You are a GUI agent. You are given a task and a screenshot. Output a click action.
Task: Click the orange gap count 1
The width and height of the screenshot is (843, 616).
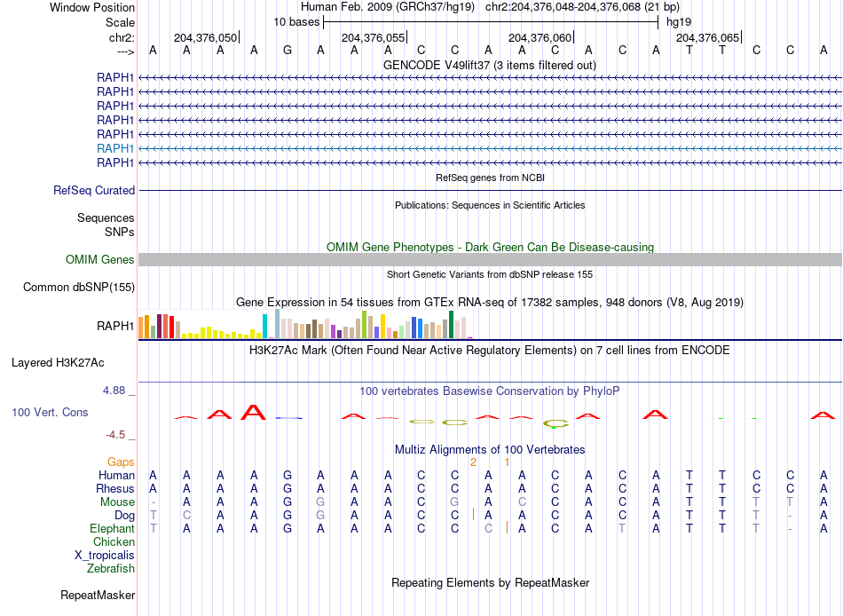[x=507, y=462]
